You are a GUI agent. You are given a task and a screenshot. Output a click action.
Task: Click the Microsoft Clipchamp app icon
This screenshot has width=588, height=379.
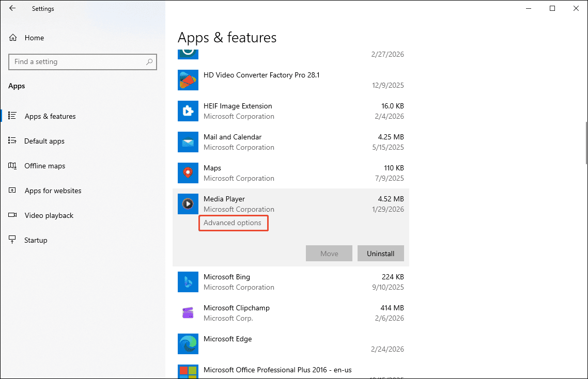pos(188,313)
